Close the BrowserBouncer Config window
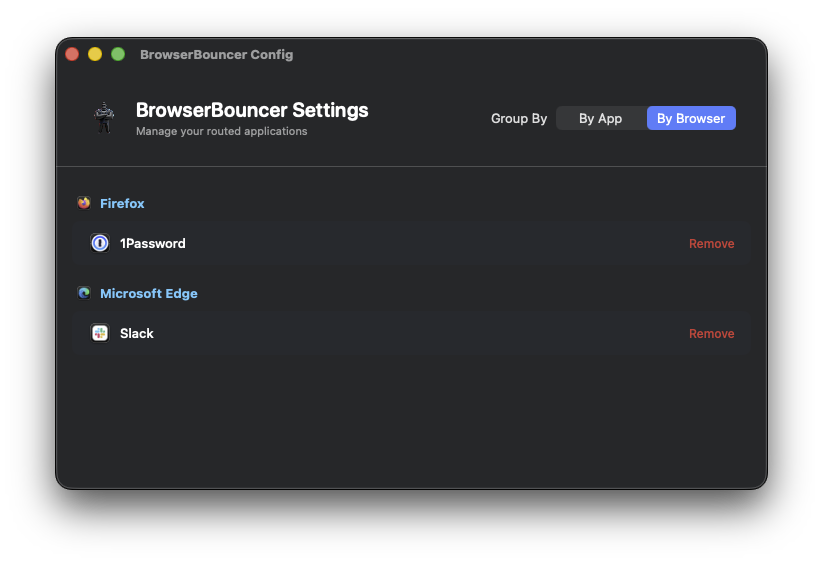 (72, 54)
